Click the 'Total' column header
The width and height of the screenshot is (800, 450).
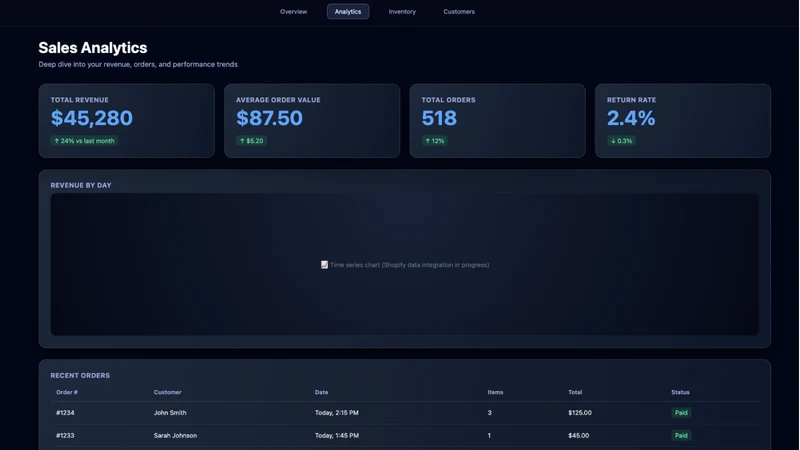[x=575, y=392]
